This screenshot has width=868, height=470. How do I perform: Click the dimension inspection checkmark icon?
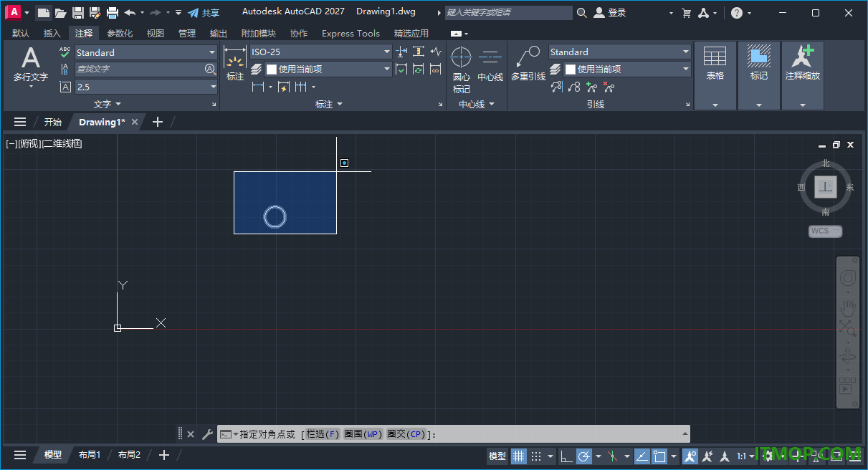coord(401,69)
